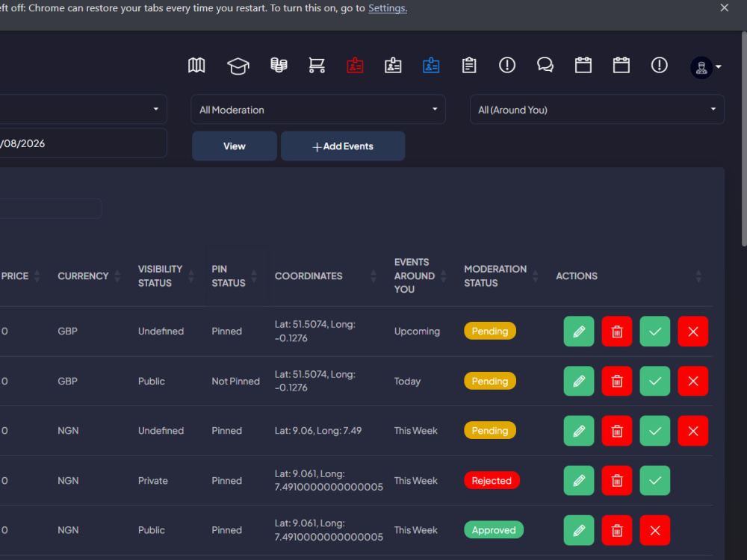Viewport: 747px width, 560px height.
Task: Delete the Rejected NGN event row
Action: tap(617, 480)
